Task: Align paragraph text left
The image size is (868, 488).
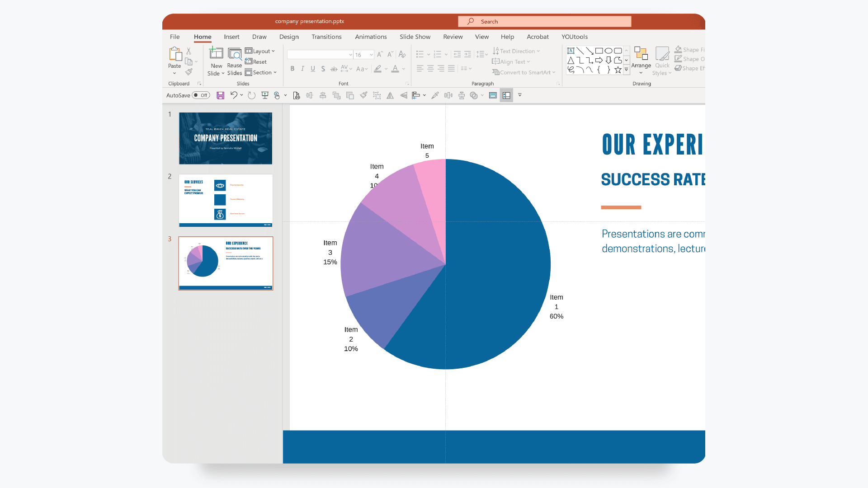Action: 420,69
